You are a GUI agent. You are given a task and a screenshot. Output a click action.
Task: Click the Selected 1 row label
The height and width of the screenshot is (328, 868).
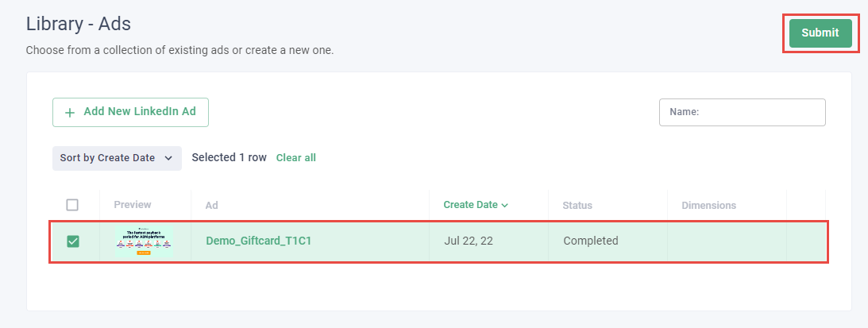229,157
